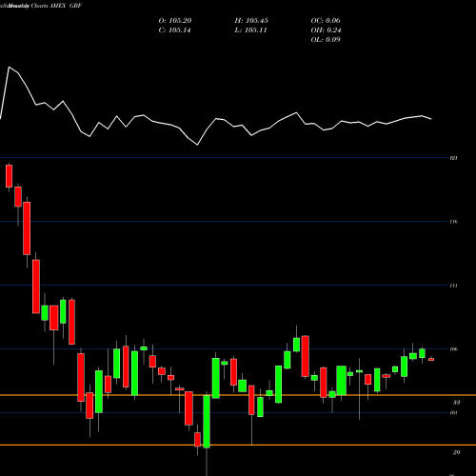Click the 'OL: 0.09' value

(326, 40)
